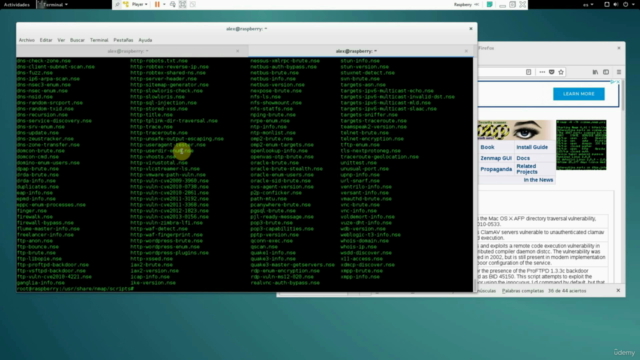
Task: Expand the arrow next to the pause button
Action: pos(164,4)
